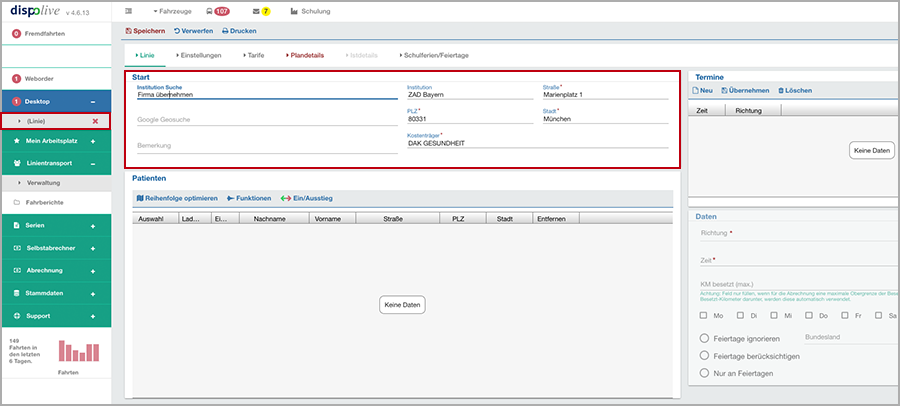900x406 pixels.
Task: Click the KM besetzt (max.) field
Action: tap(800, 285)
